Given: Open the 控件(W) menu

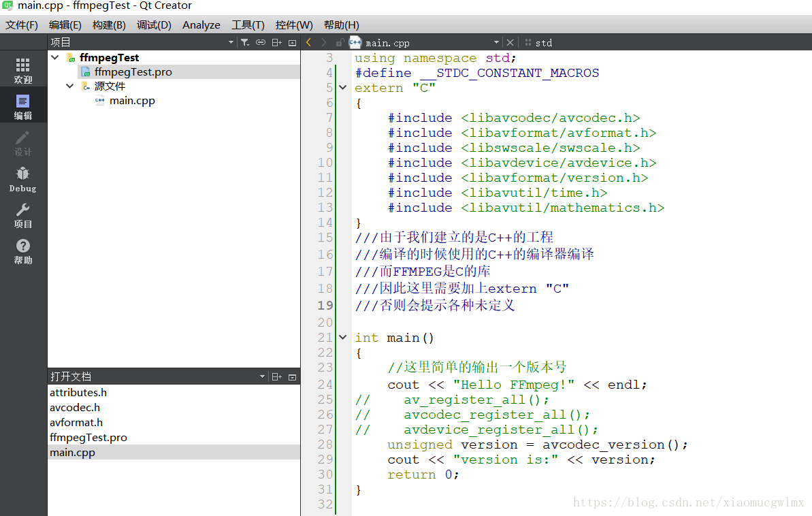Looking at the screenshot, I should pyautogui.click(x=293, y=25).
